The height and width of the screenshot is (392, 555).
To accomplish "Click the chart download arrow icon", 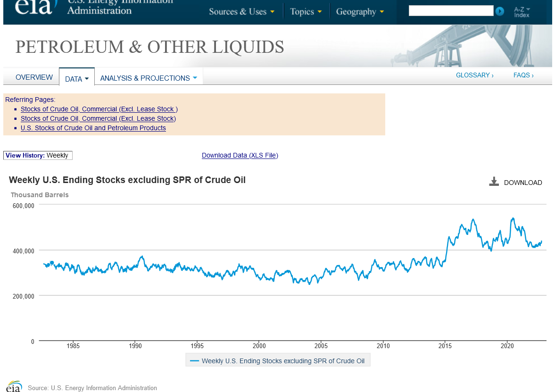I will coord(494,182).
